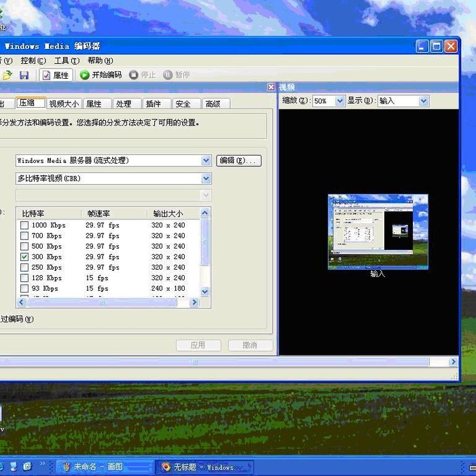Minimize the Windows Media 编码器 window

[x=422, y=46]
